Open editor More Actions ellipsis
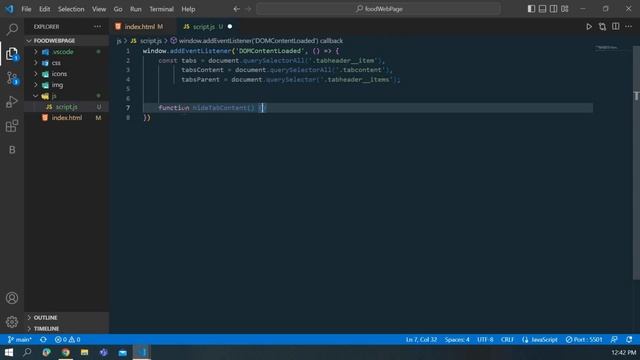 coord(629,27)
